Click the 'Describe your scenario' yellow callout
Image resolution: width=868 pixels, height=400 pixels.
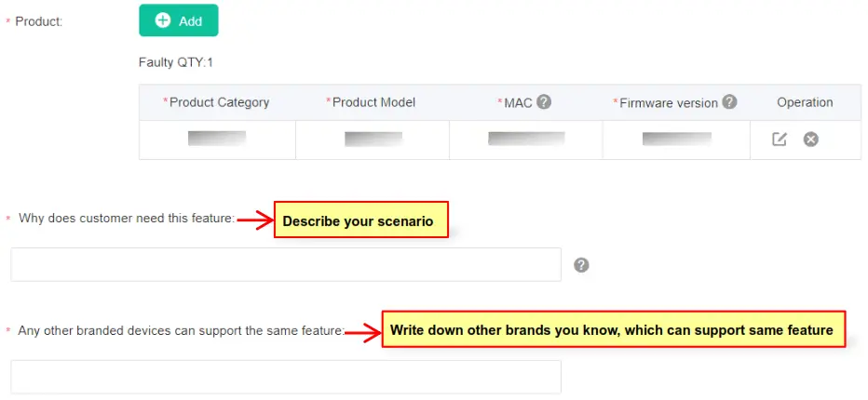[360, 220]
